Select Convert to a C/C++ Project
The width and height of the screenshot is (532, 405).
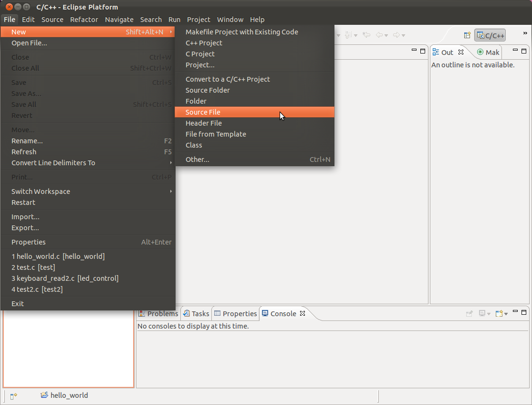point(254,79)
